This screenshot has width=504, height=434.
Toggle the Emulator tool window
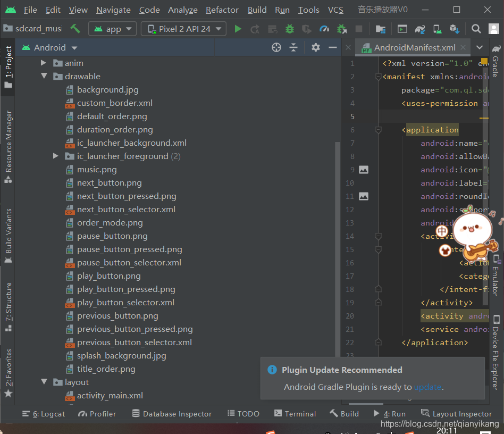496,275
